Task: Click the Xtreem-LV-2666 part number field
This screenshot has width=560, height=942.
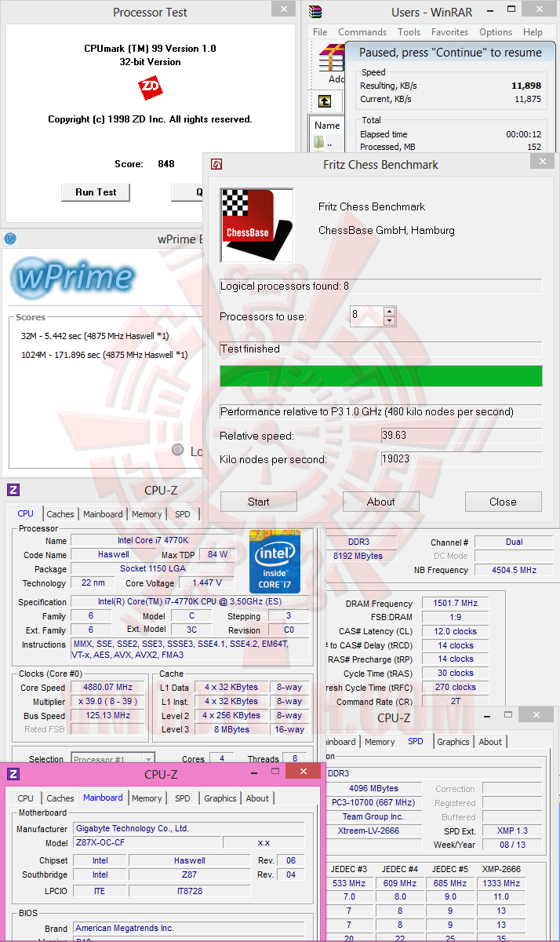Action: 373,831
